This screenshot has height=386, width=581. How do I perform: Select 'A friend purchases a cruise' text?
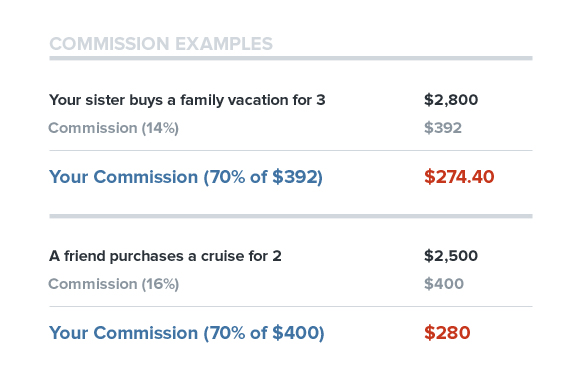tap(147, 256)
